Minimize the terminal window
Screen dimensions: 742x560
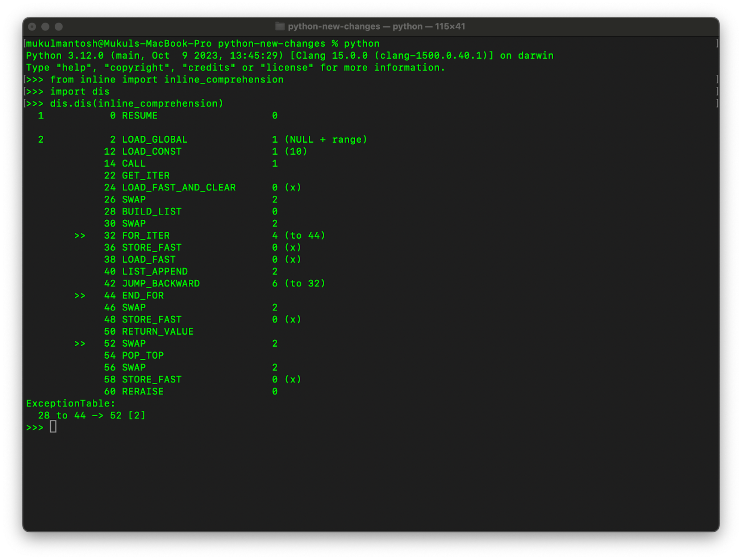[x=45, y=27]
